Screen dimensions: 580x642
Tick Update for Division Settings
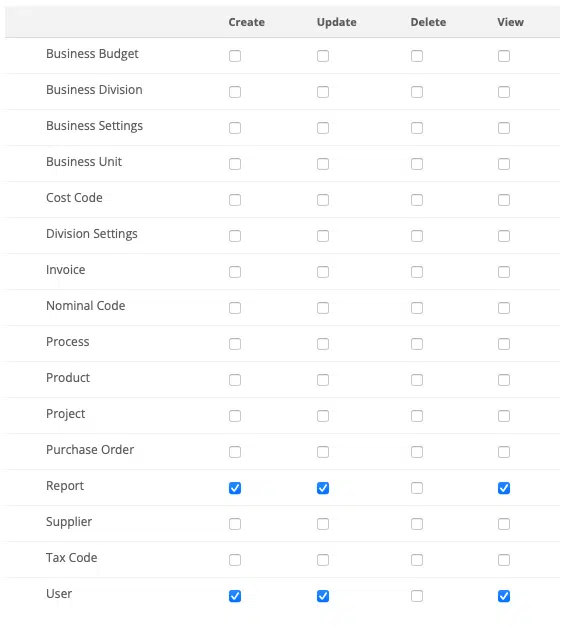pyautogui.click(x=323, y=236)
